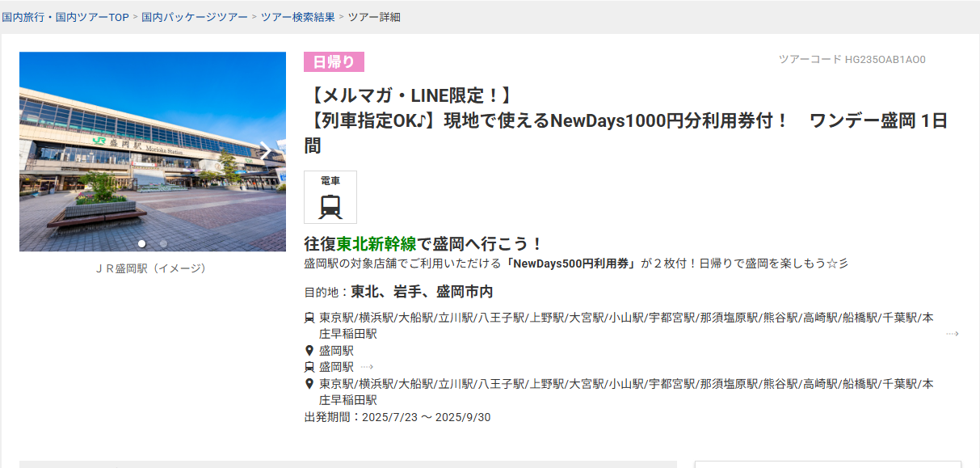This screenshot has width=980, height=468.
Task: Go to 国内パッケージツアー breadcrumb link
Action: pos(195,17)
